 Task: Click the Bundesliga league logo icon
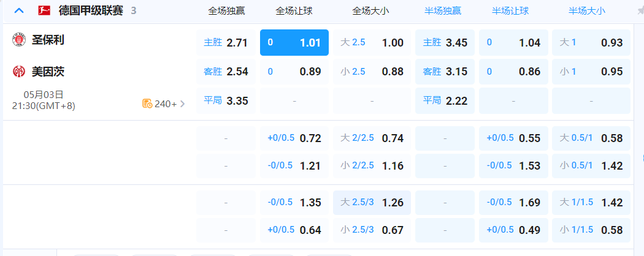pos(44,10)
